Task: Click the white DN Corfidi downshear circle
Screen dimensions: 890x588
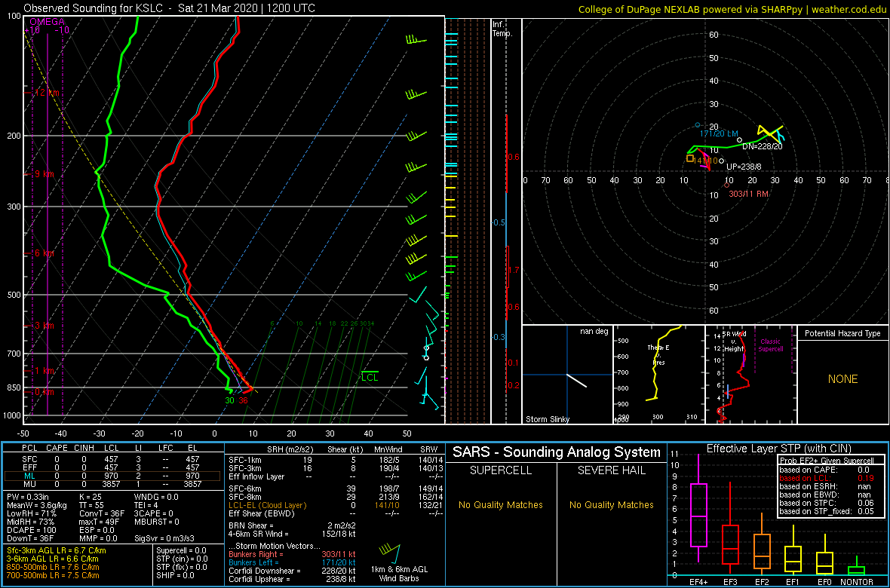Action: (x=739, y=139)
